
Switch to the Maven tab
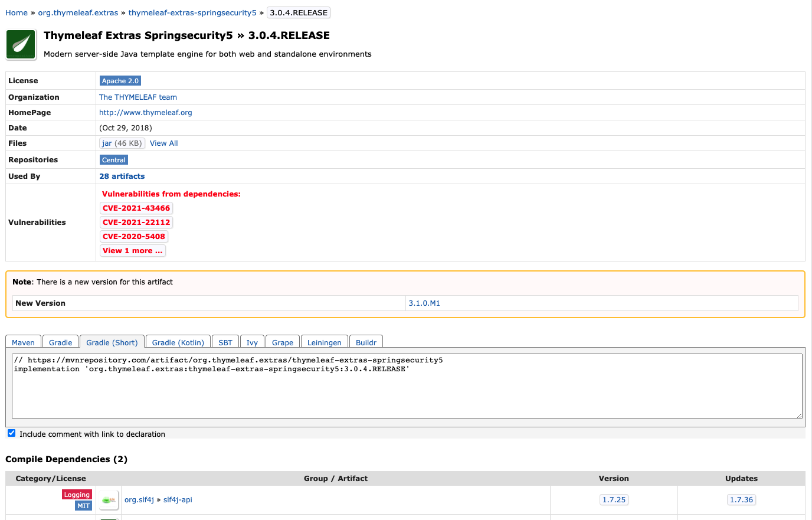[23, 342]
